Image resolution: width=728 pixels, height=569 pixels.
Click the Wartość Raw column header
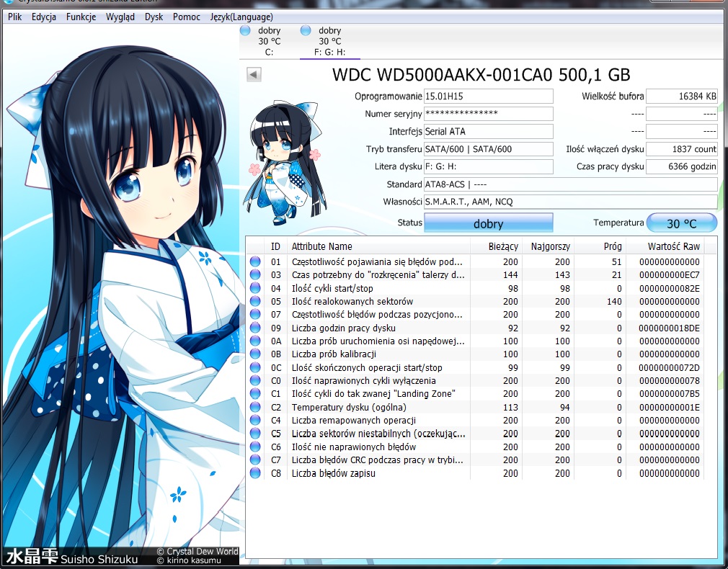[x=665, y=246]
